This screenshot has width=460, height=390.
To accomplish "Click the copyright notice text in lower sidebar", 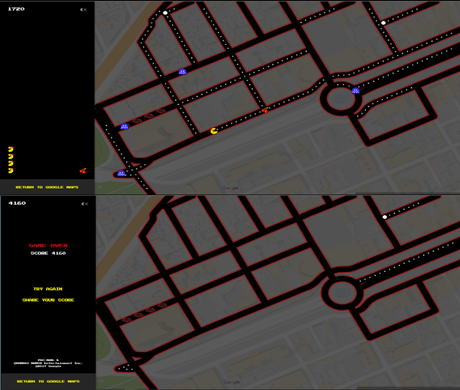I will [48, 363].
